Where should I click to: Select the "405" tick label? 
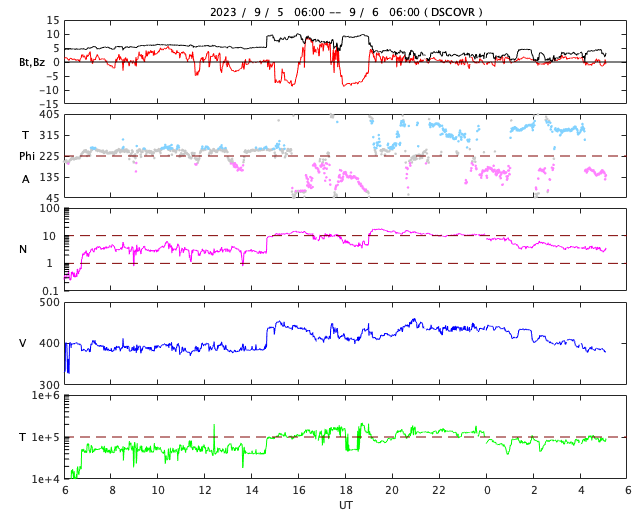(x=49, y=115)
